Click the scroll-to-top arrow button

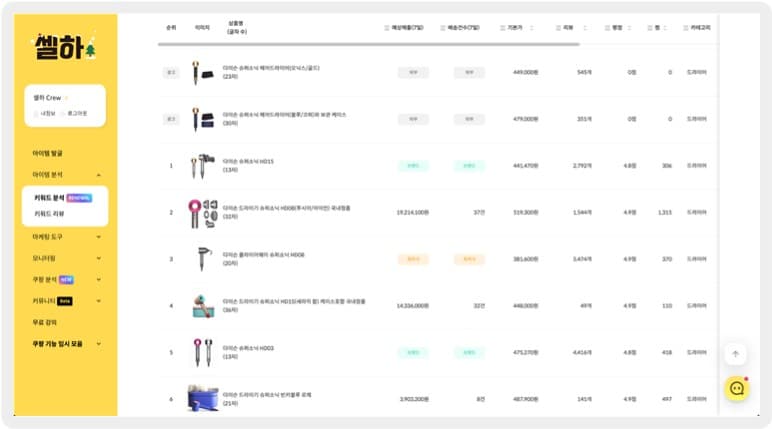(736, 354)
